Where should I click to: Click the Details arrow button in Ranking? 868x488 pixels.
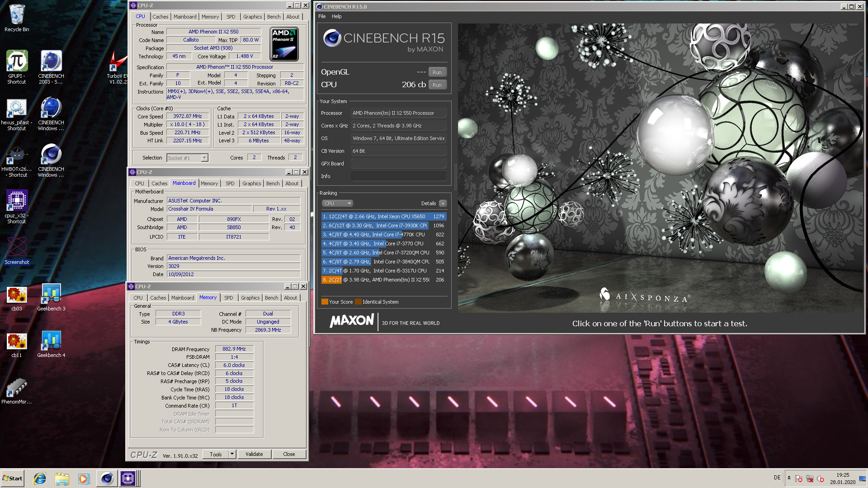[x=443, y=203]
